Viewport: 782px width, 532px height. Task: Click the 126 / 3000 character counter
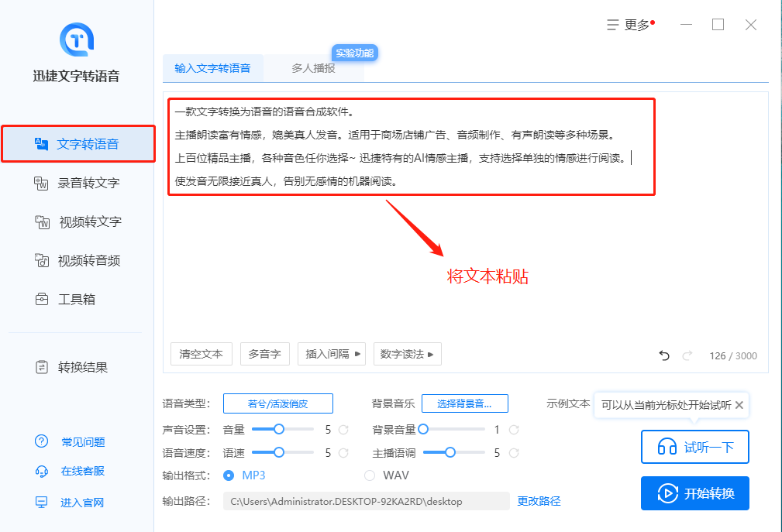point(733,355)
